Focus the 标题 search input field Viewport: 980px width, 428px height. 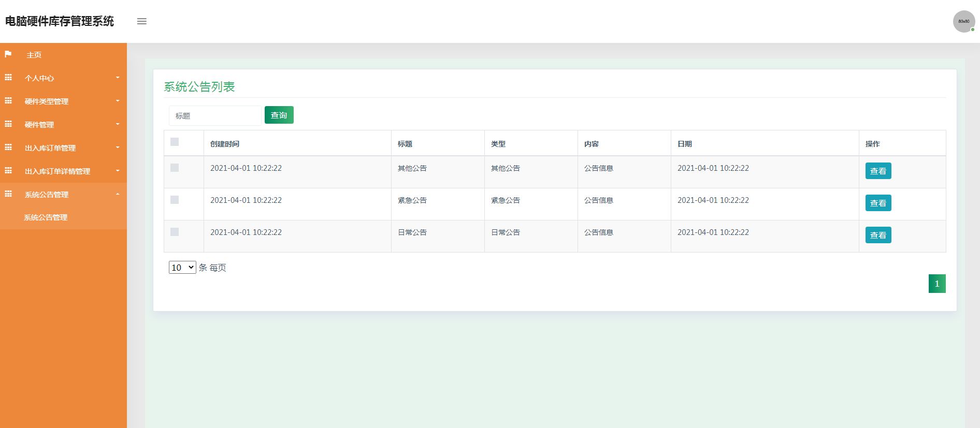215,115
